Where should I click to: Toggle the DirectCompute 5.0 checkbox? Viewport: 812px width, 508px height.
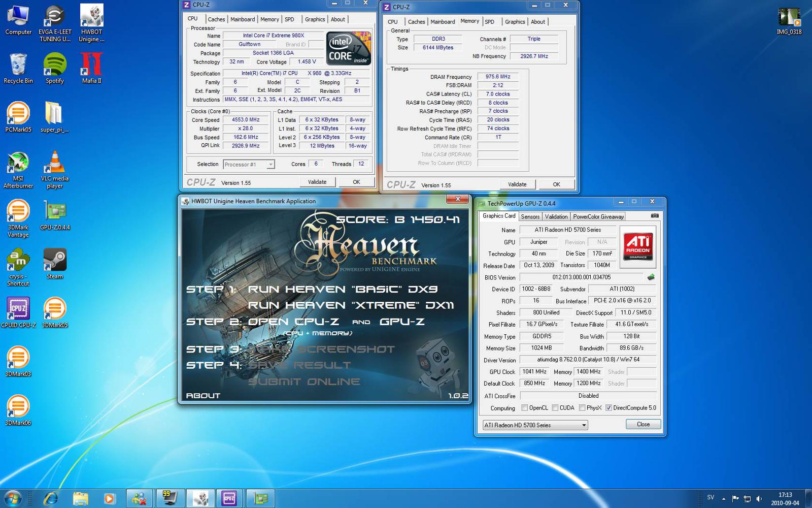[x=608, y=408]
